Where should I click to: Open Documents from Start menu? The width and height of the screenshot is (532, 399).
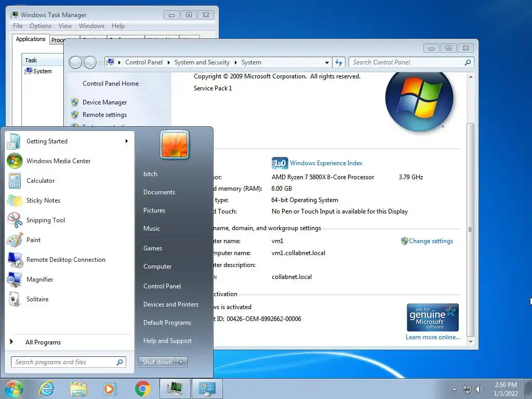click(x=159, y=192)
